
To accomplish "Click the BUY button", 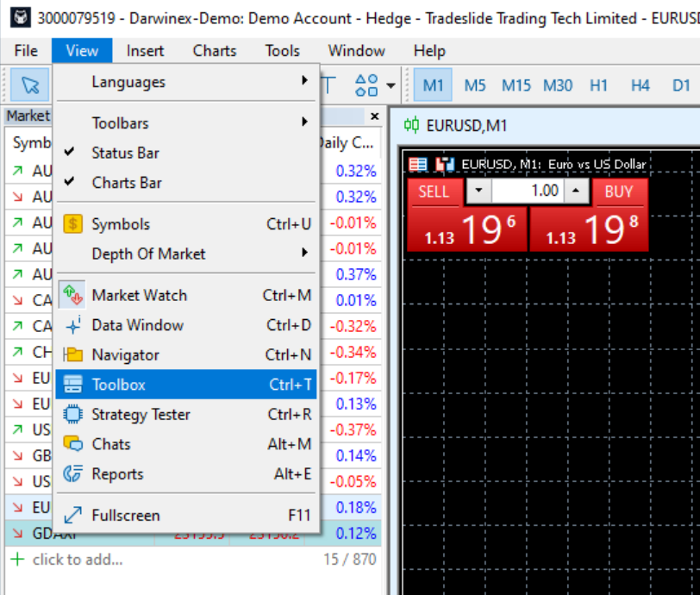I will click(x=620, y=192).
